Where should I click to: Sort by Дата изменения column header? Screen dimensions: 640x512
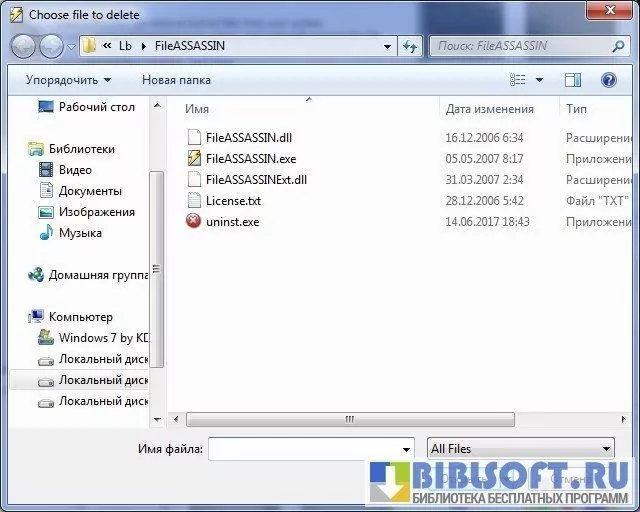click(490, 109)
